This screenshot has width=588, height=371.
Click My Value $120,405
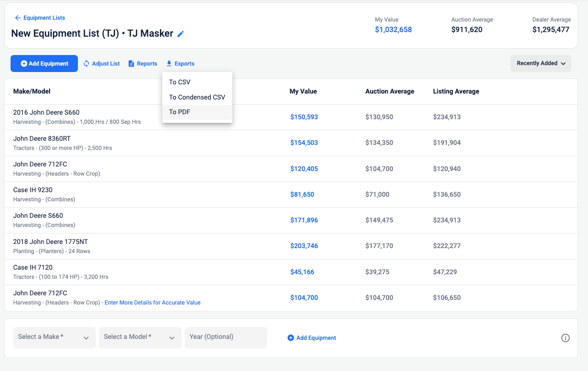pyautogui.click(x=304, y=169)
